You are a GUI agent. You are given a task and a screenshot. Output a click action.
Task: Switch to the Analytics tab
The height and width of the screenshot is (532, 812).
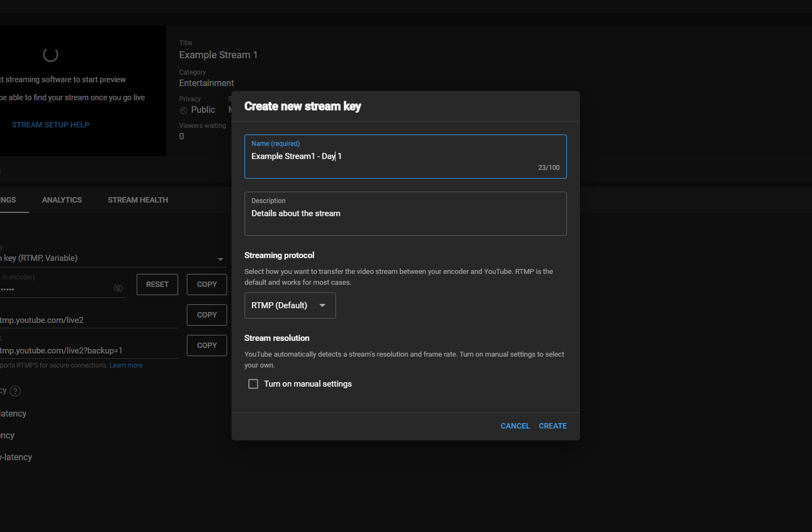coord(62,200)
